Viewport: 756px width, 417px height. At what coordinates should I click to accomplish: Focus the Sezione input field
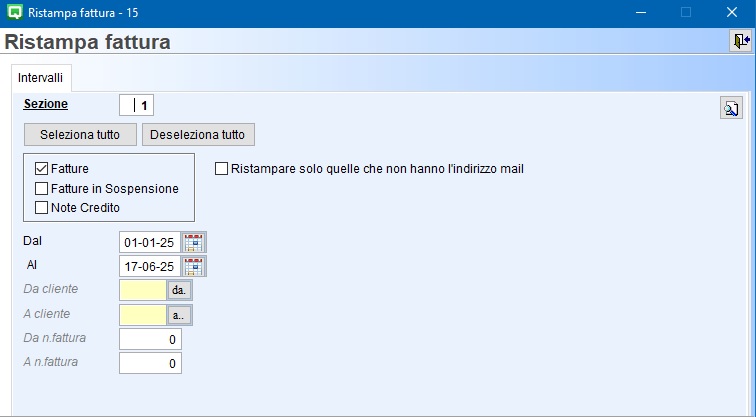point(136,105)
